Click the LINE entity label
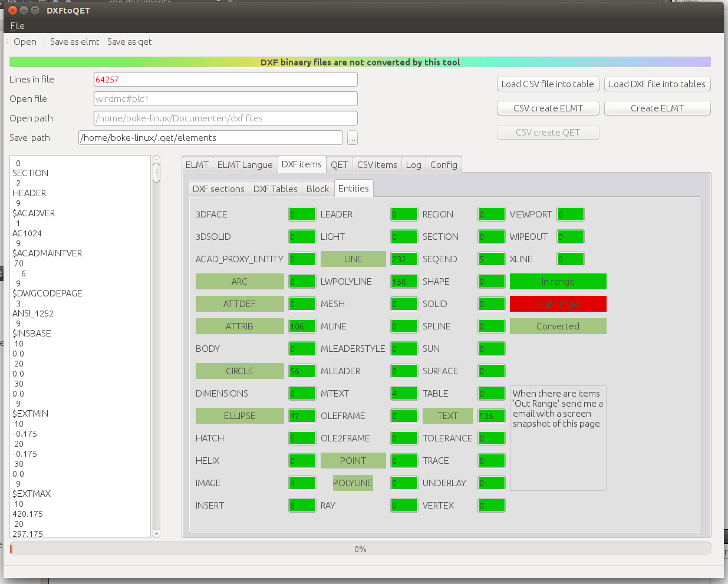 coord(353,259)
